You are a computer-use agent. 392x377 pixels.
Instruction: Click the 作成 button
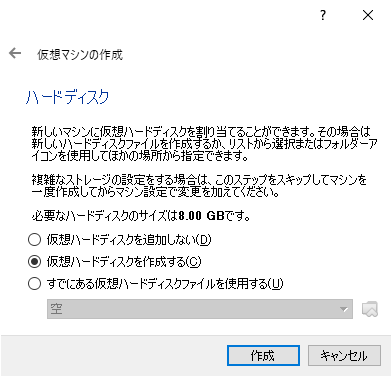pyautogui.click(x=263, y=356)
